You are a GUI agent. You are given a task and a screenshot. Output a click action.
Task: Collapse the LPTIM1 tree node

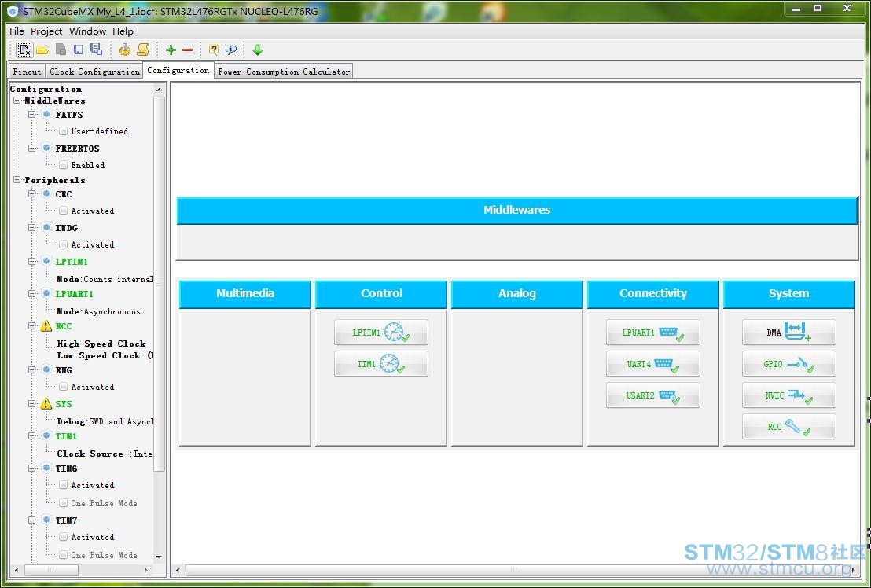(32, 261)
